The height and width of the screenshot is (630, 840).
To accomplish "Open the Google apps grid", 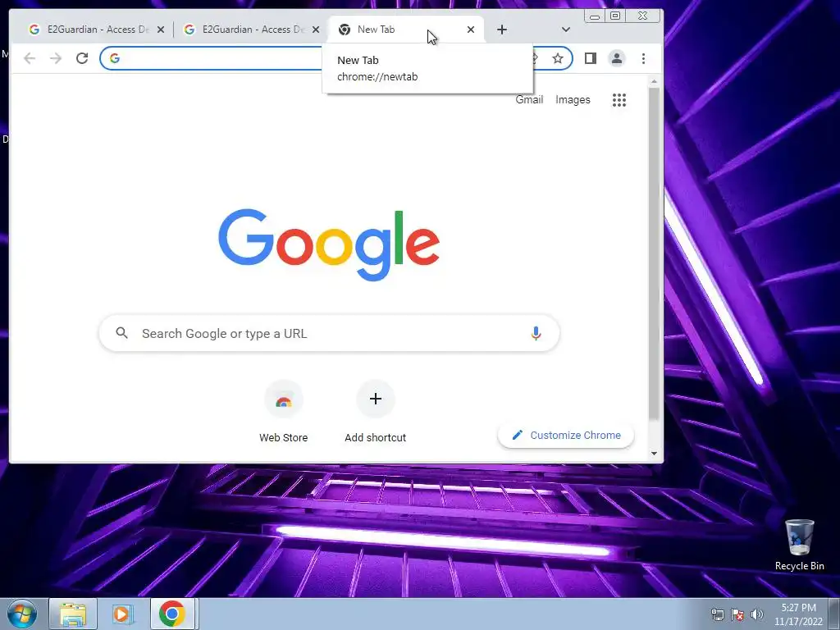I will 619,99.
